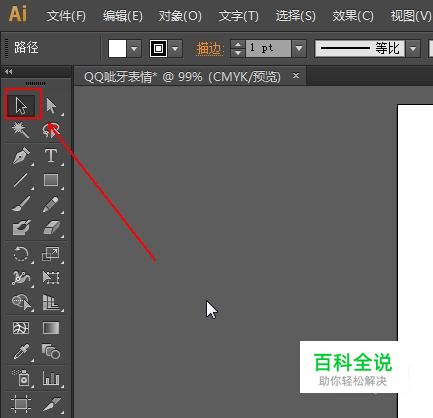Decrease stroke weight with down stepper
The image size is (433, 418).
[x=238, y=53]
